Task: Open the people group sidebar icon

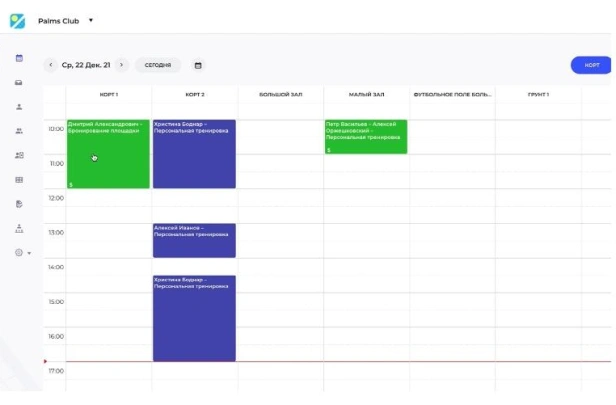Action: point(19,131)
